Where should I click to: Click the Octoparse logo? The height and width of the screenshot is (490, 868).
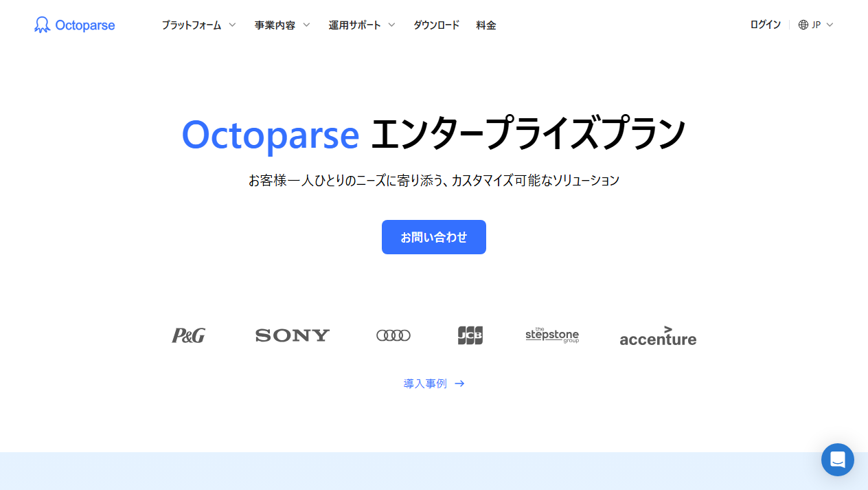[x=74, y=25]
